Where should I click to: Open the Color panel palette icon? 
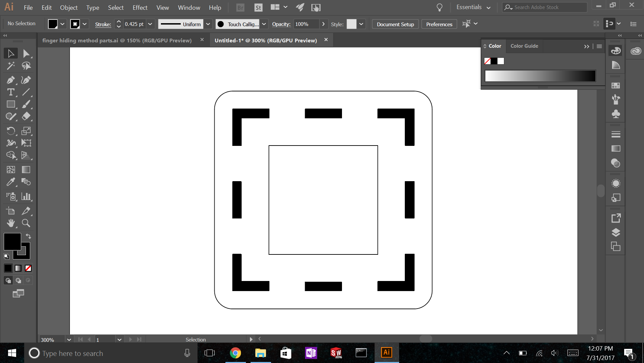click(615, 51)
